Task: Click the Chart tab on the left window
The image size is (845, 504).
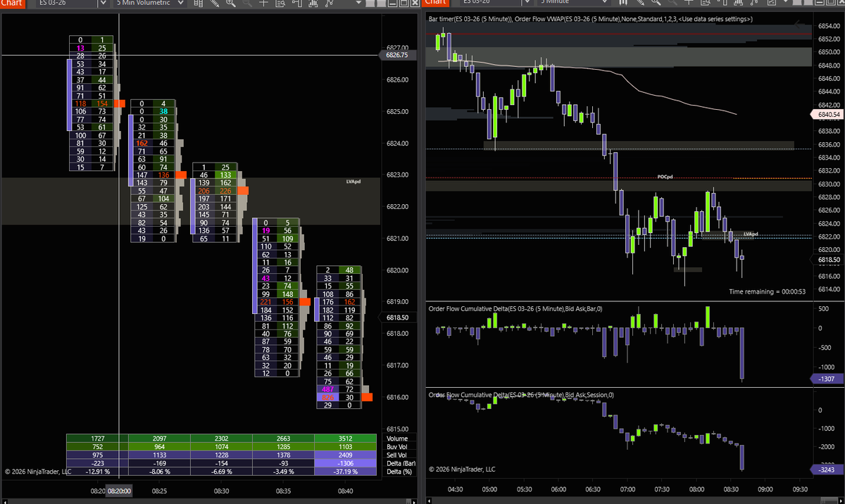Action: pos(12,4)
